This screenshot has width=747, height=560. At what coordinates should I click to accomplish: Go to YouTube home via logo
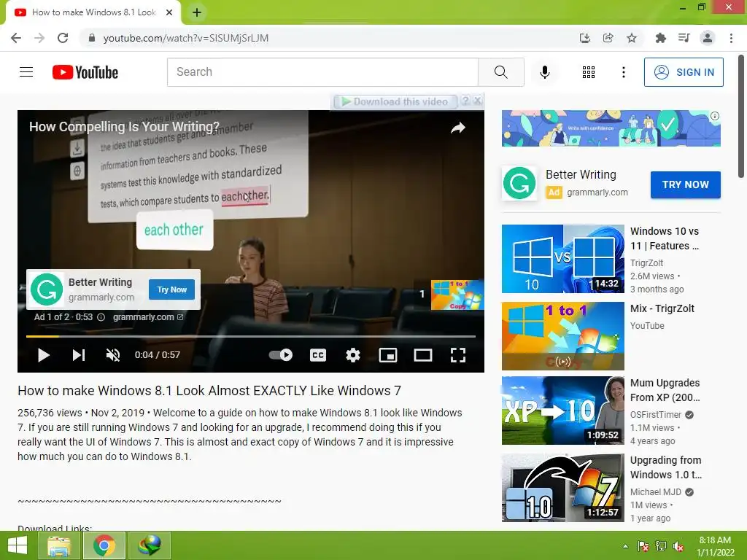pyautogui.click(x=85, y=72)
